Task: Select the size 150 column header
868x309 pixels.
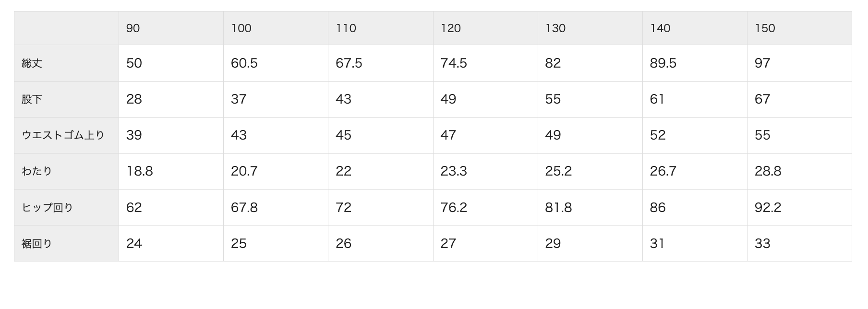Action: (x=765, y=28)
